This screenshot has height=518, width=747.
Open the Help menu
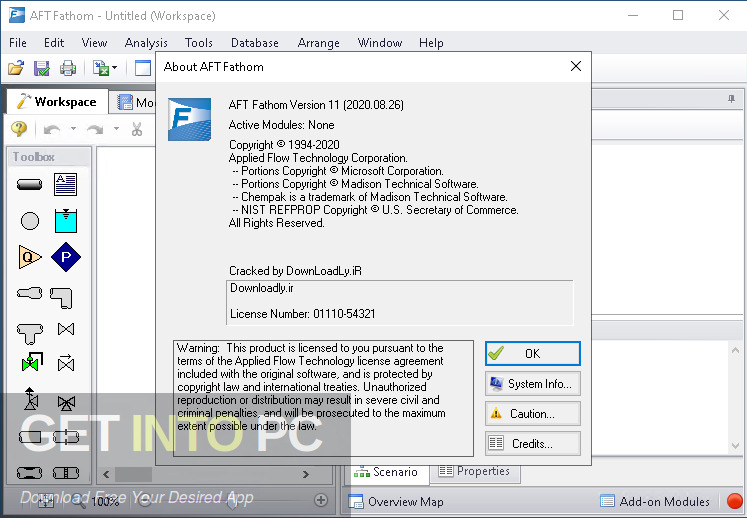431,43
